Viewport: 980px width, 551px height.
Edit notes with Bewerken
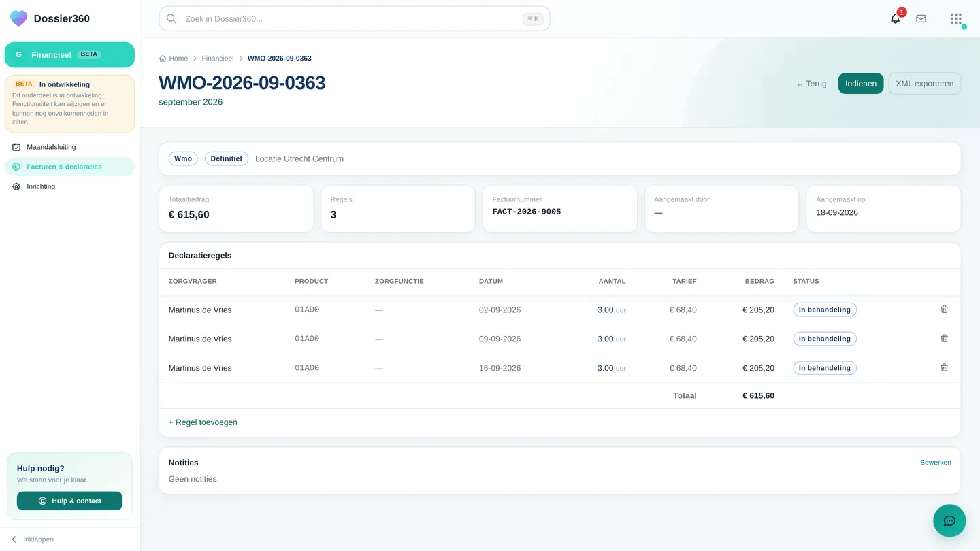coord(936,463)
